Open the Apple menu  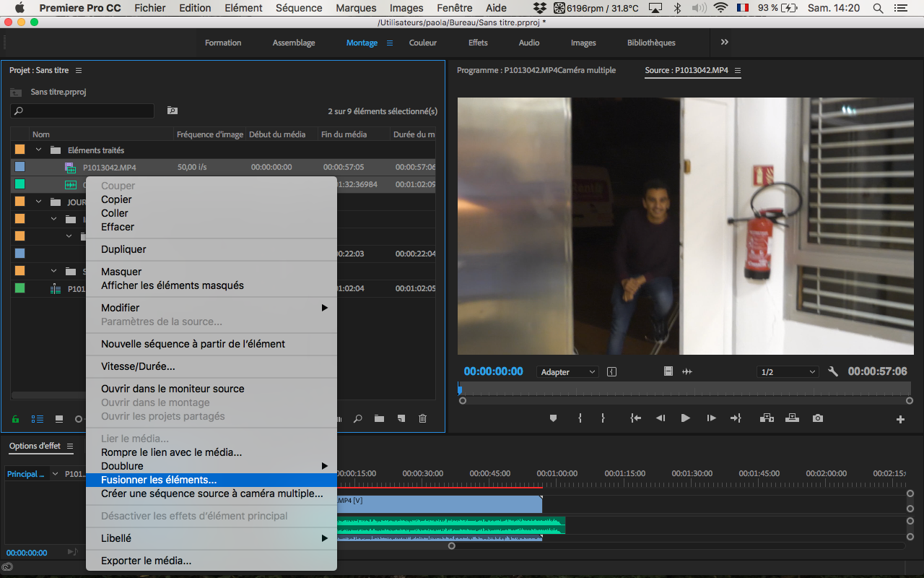click(x=19, y=8)
